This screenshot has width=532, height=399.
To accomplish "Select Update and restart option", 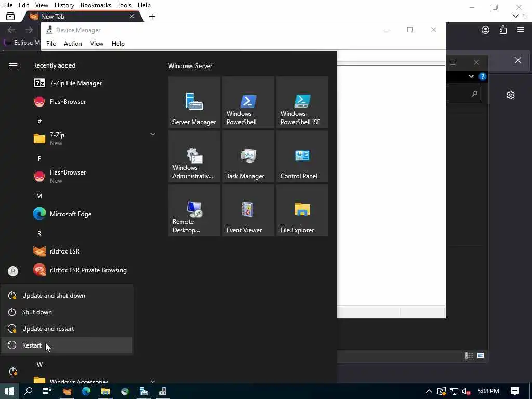I will [67, 329].
